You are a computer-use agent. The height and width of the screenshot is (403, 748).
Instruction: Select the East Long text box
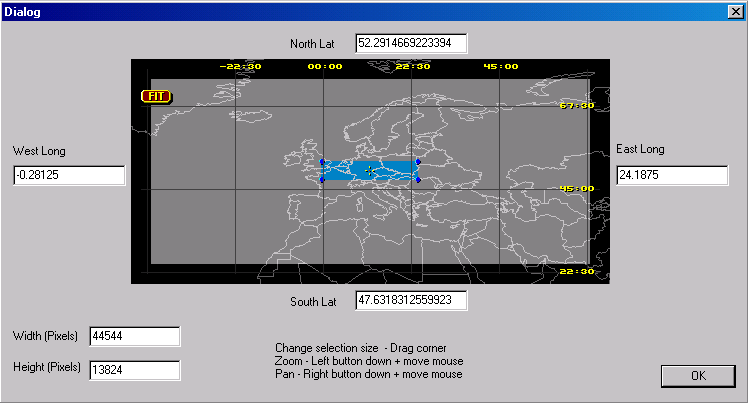click(671, 176)
